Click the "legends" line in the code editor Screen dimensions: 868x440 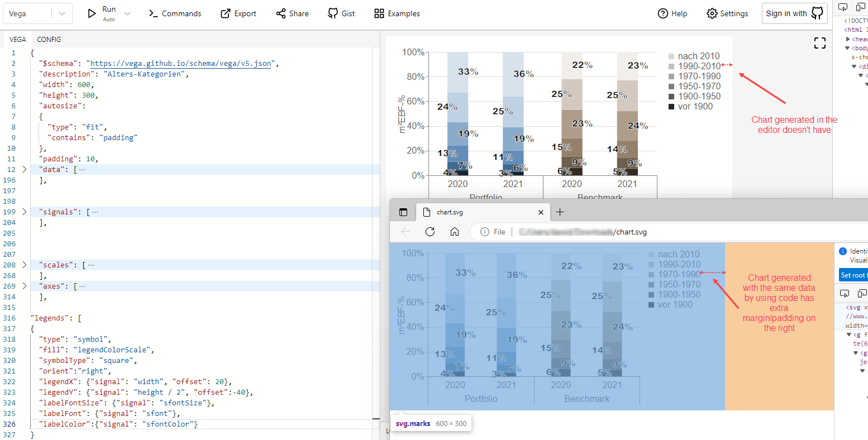coord(56,318)
